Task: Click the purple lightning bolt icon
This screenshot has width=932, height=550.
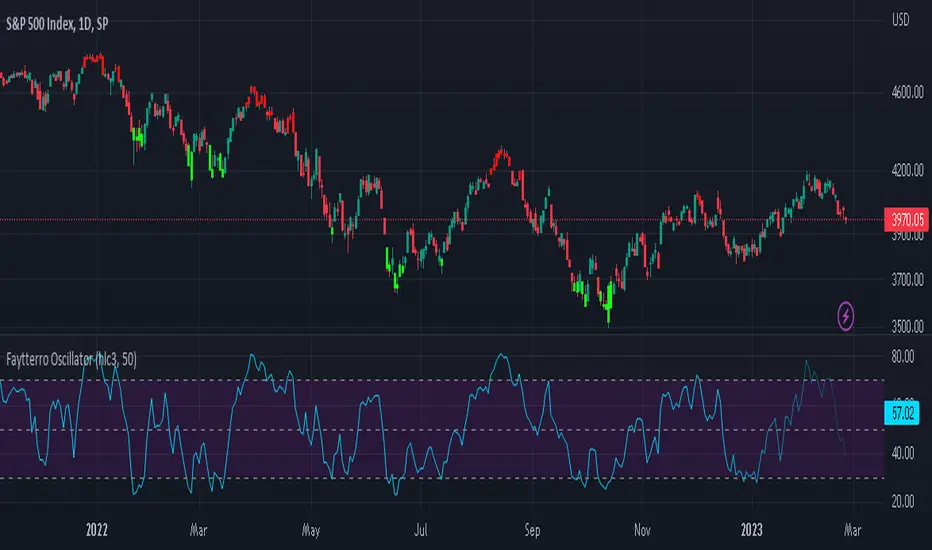Action: tap(846, 316)
